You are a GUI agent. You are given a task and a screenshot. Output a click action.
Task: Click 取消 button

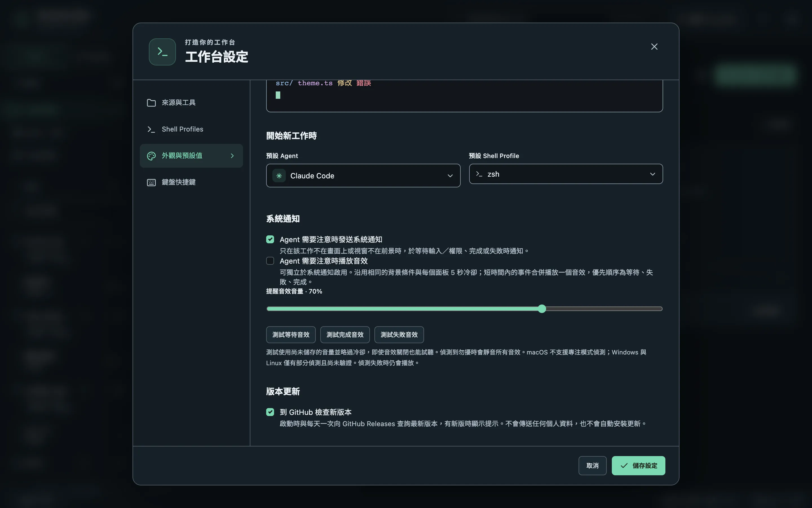coord(592,466)
